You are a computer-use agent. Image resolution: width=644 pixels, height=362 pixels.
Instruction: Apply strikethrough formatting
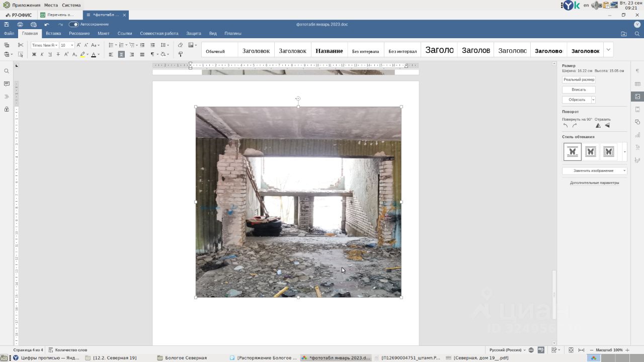(58, 54)
